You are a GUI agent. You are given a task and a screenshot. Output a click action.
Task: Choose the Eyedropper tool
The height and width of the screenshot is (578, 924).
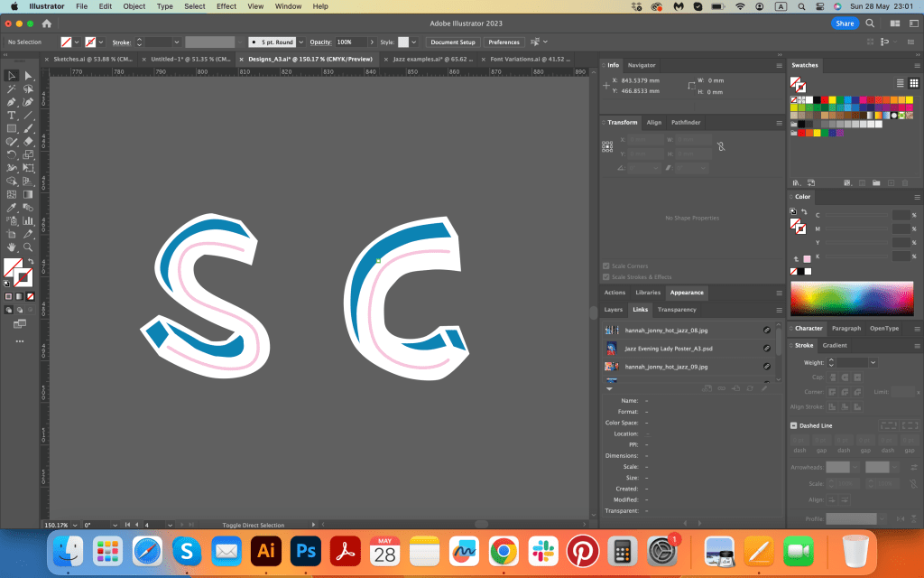coord(12,208)
